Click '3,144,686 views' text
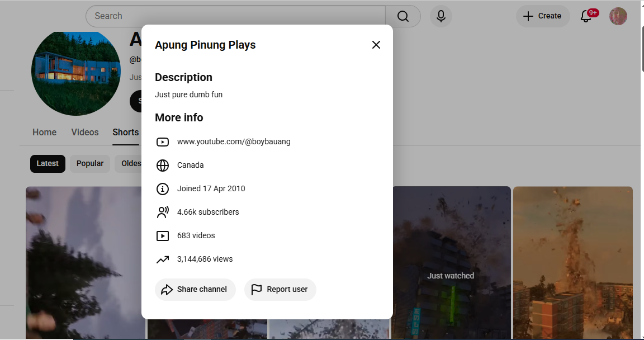 click(205, 259)
